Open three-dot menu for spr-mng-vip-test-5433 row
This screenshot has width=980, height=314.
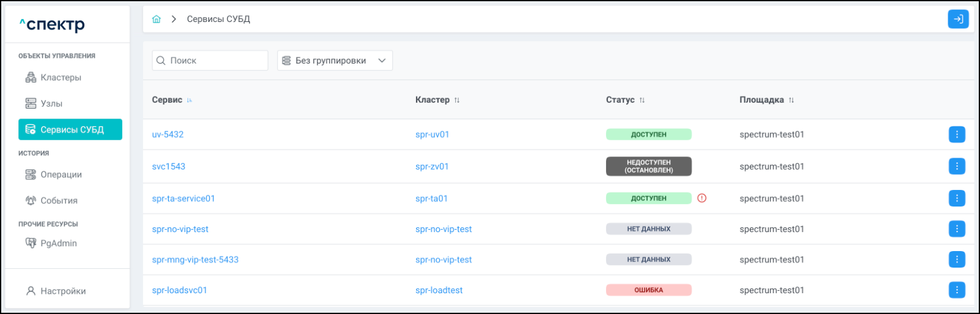(x=957, y=260)
